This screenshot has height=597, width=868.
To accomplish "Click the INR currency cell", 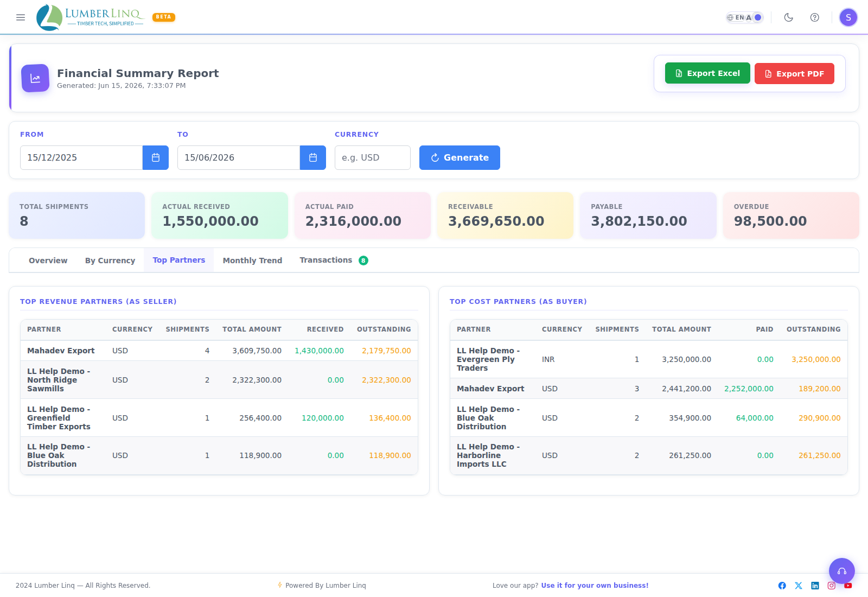I will pos(548,359).
